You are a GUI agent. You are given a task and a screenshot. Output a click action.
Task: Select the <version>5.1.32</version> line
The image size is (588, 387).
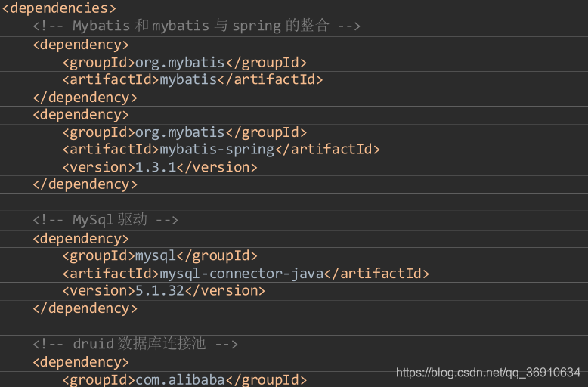coord(163,291)
